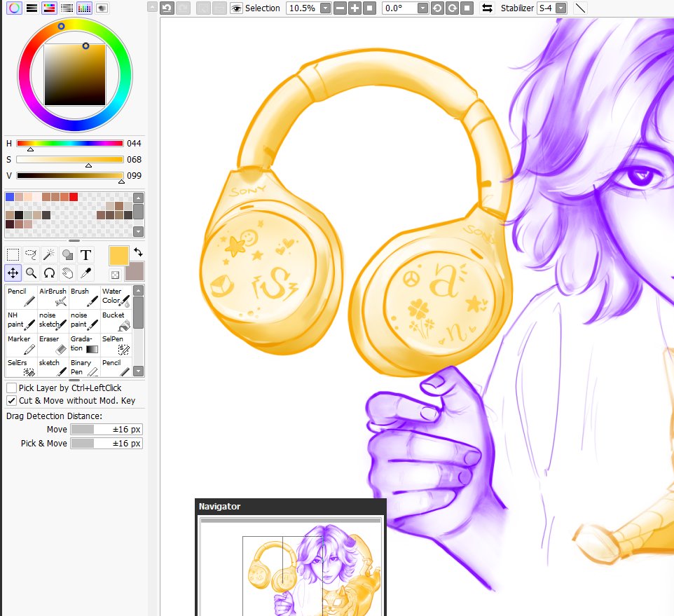Viewport: 674px width, 616px height.
Task: Toggle the color wheel panel icon
Action: (x=14, y=8)
